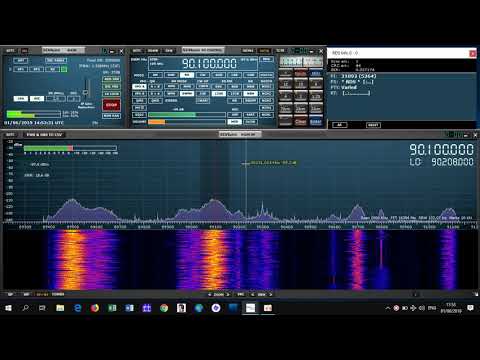Image resolution: width=480 pixels, height=360 pixels.
Task: Open Word from taskbar
Action: point(129,308)
